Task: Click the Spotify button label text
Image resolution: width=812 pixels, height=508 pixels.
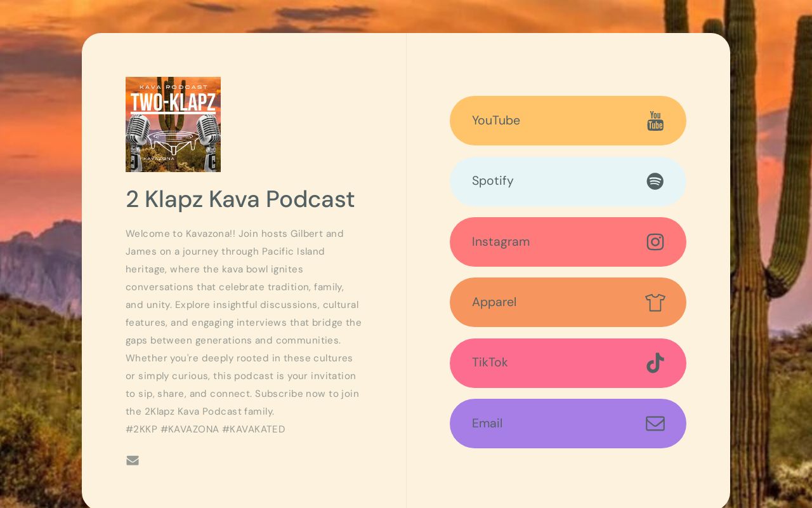Action: click(493, 181)
